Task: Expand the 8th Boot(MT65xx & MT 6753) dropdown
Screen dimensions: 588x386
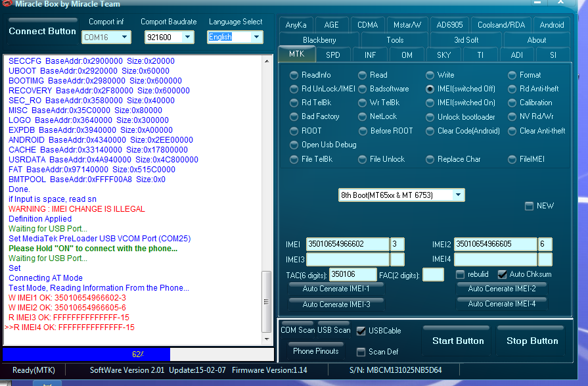Action: pyautogui.click(x=458, y=195)
